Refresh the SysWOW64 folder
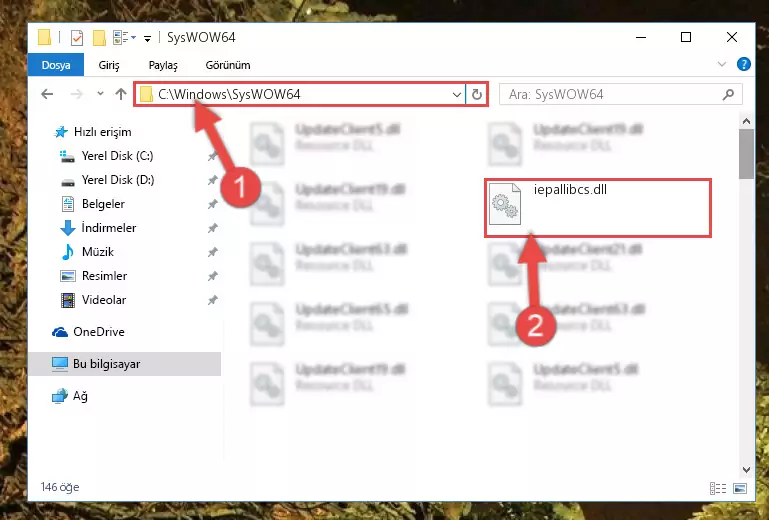Viewport: 769px width, 520px height. [477, 94]
